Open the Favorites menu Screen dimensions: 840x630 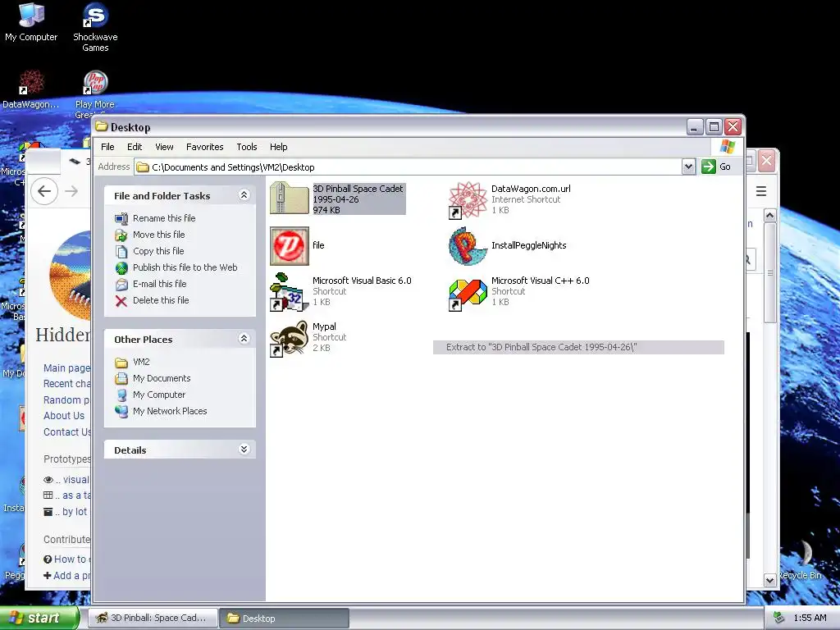tap(204, 147)
